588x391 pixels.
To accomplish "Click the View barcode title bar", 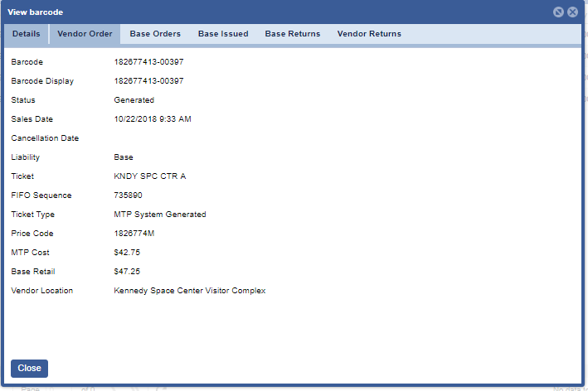I will pos(249,12).
